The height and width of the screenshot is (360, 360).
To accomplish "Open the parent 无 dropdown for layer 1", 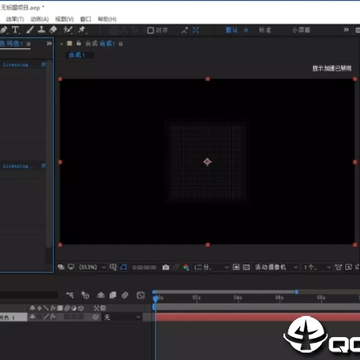I will [x=122, y=317].
